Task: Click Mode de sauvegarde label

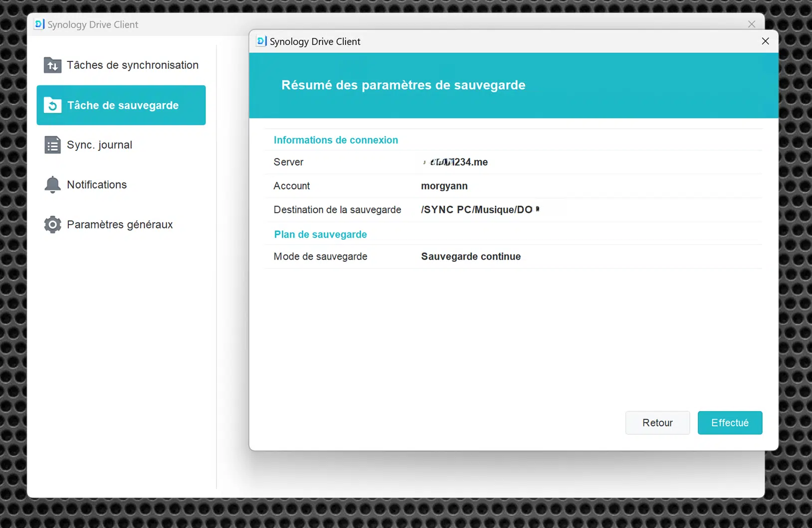Action: click(320, 257)
